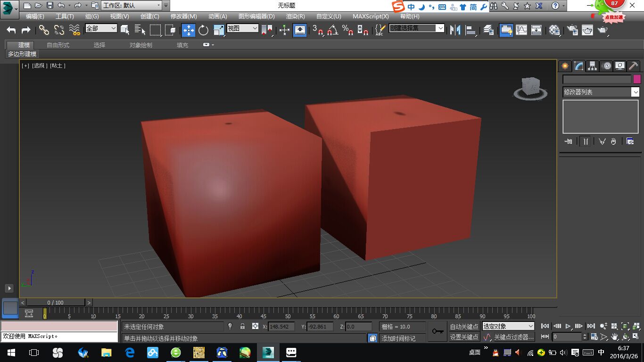Viewport: 644px width, 362px height.
Task: Open the 渲染(R) menu
Action: click(x=296, y=16)
